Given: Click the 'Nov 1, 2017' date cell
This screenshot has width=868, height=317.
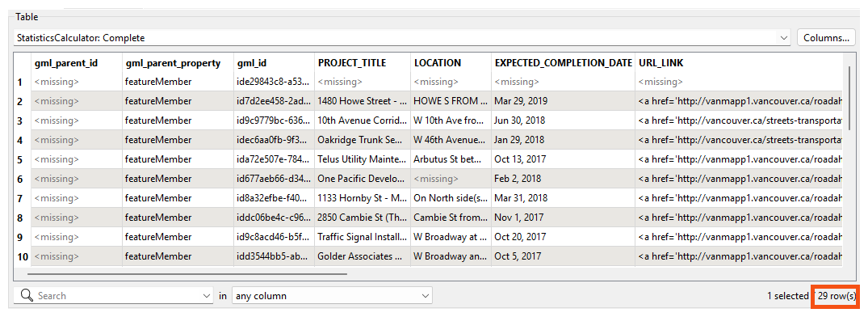Looking at the screenshot, I should point(563,218).
